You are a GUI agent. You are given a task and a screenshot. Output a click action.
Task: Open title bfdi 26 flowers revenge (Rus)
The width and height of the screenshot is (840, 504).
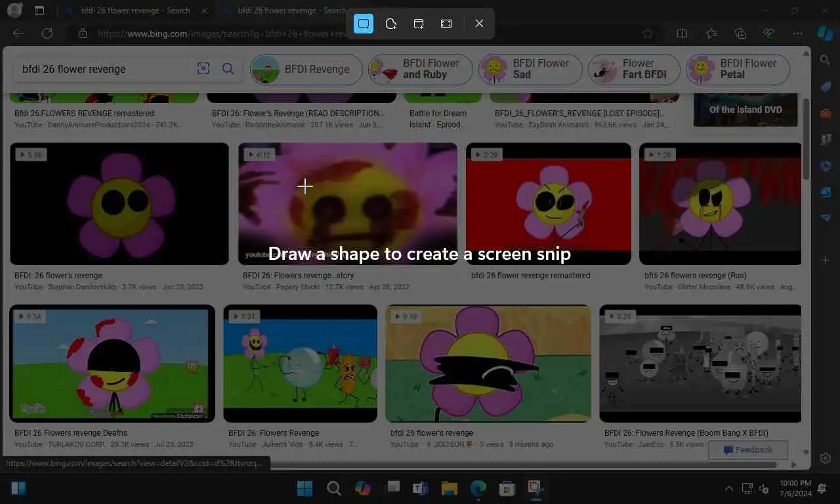coord(696,276)
